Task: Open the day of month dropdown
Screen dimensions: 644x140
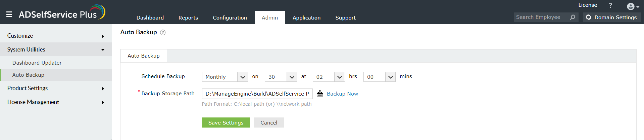Action: click(281, 77)
